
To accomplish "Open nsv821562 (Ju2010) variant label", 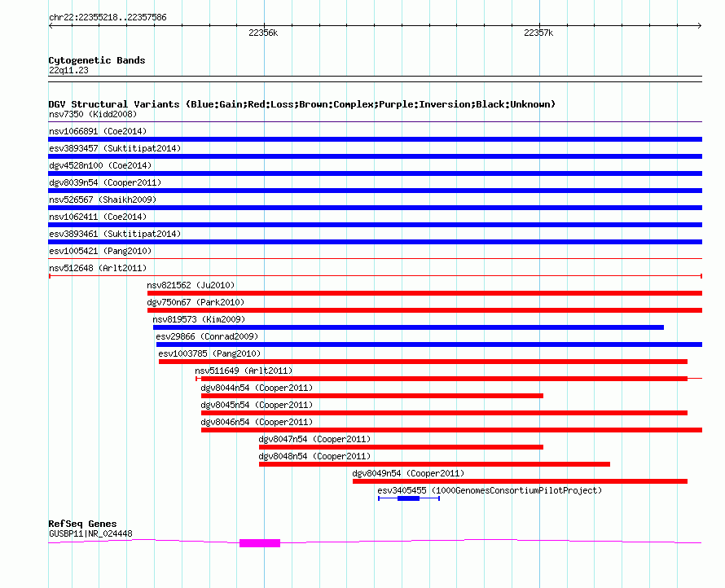I will (191, 285).
